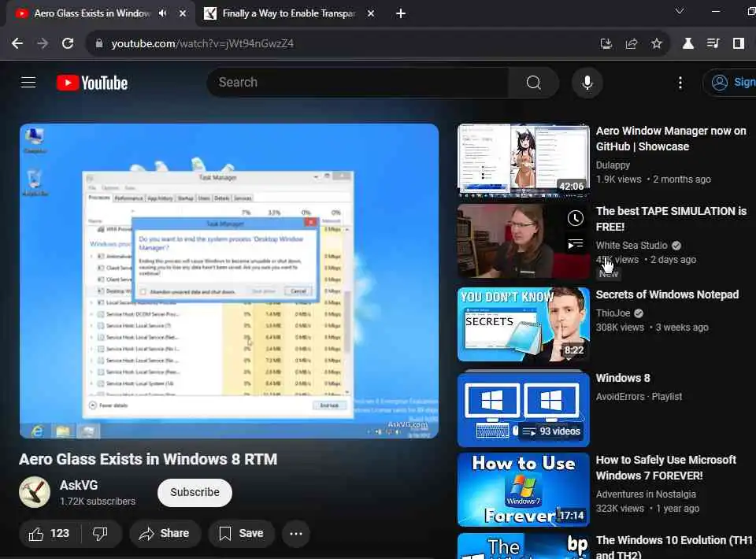
Task: Reload the YouTube page
Action: click(x=68, y=43)
